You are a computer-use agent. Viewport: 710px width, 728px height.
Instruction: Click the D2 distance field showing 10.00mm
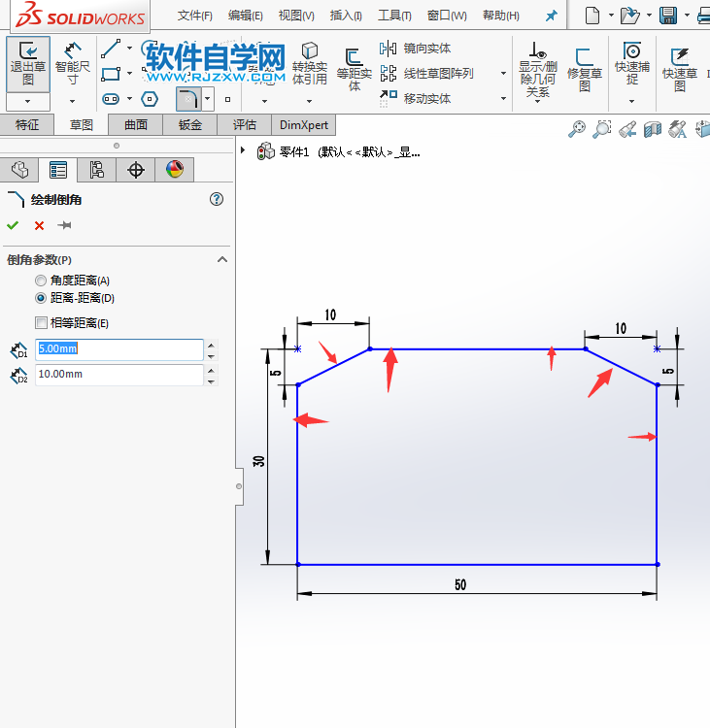118,375
